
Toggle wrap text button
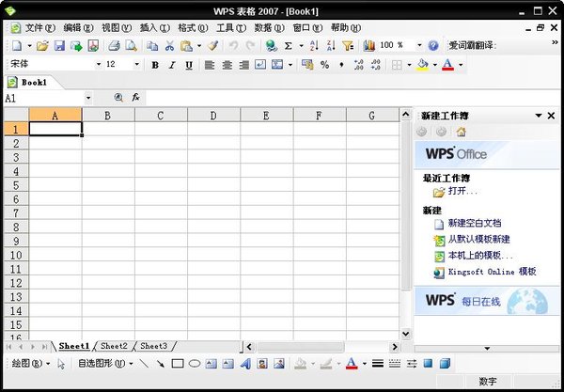pos(260,65)
